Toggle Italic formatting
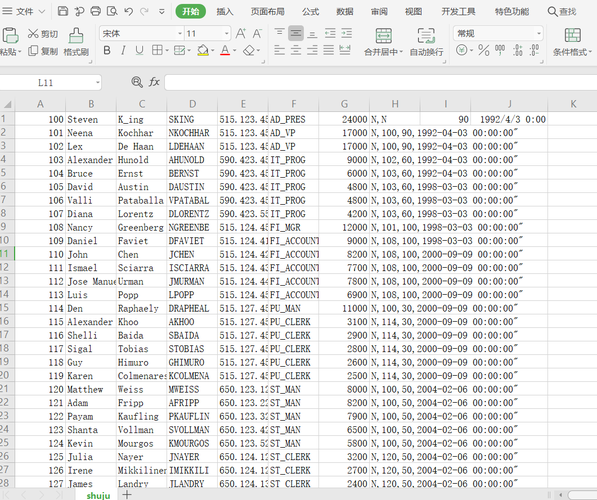 123,50
